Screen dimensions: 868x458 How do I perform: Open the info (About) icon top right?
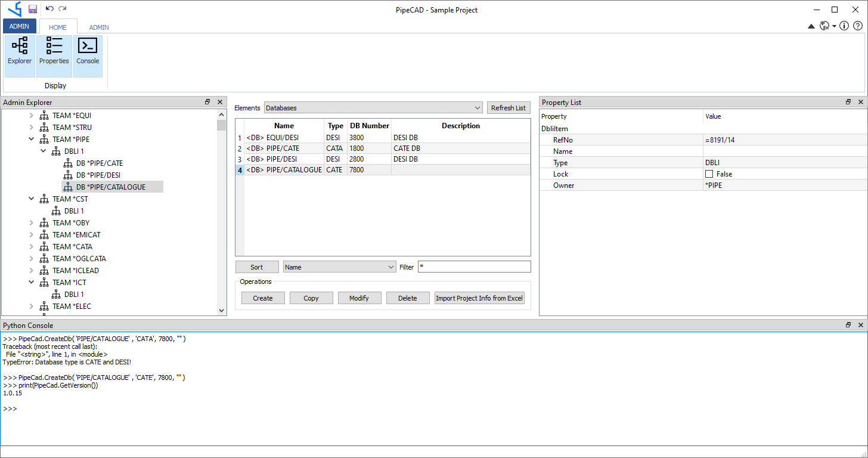tap(844, 26)
